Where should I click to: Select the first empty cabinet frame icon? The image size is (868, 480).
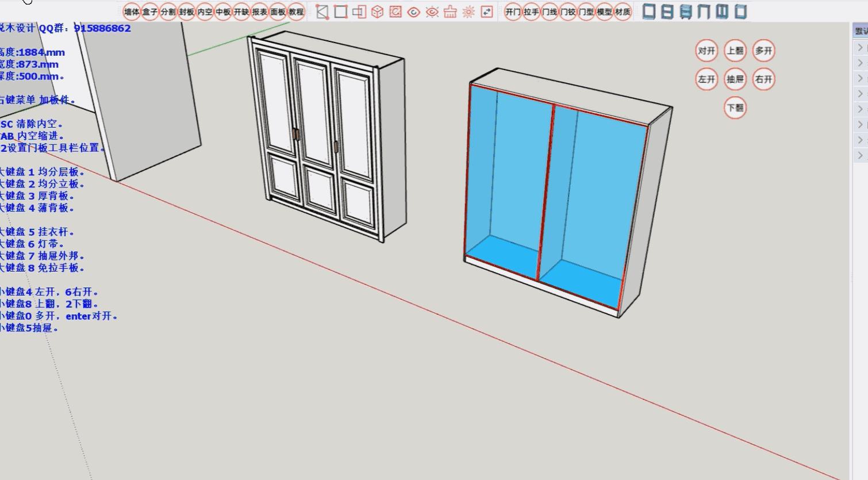tap(649, 11)
